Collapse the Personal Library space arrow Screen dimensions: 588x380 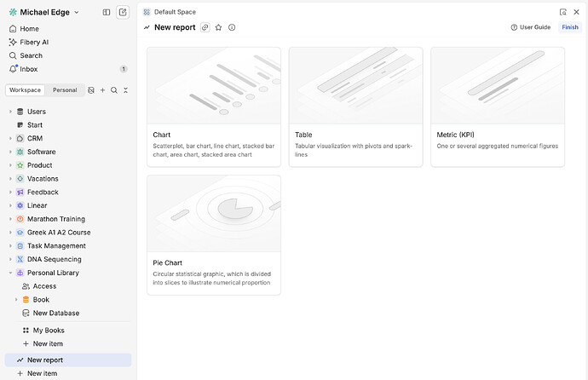[10, 273]
